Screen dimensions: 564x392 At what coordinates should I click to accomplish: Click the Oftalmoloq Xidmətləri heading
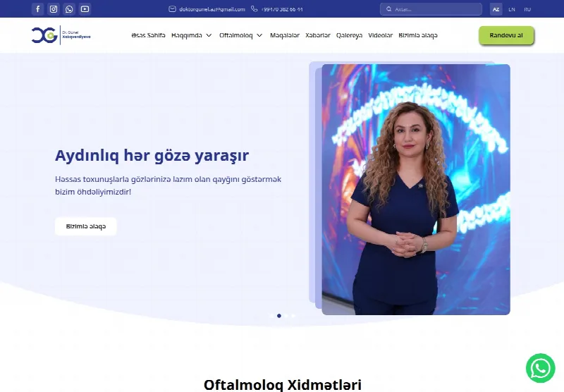[x=283, y=384]
